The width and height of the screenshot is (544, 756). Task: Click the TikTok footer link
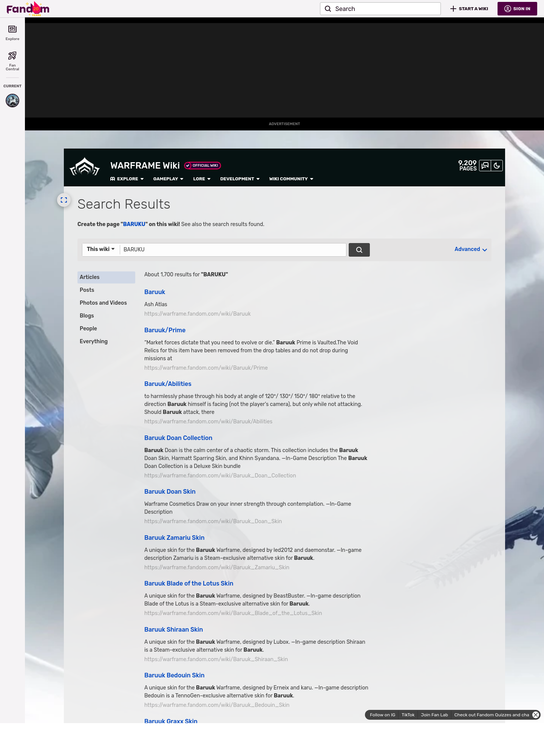coord(408,715)
